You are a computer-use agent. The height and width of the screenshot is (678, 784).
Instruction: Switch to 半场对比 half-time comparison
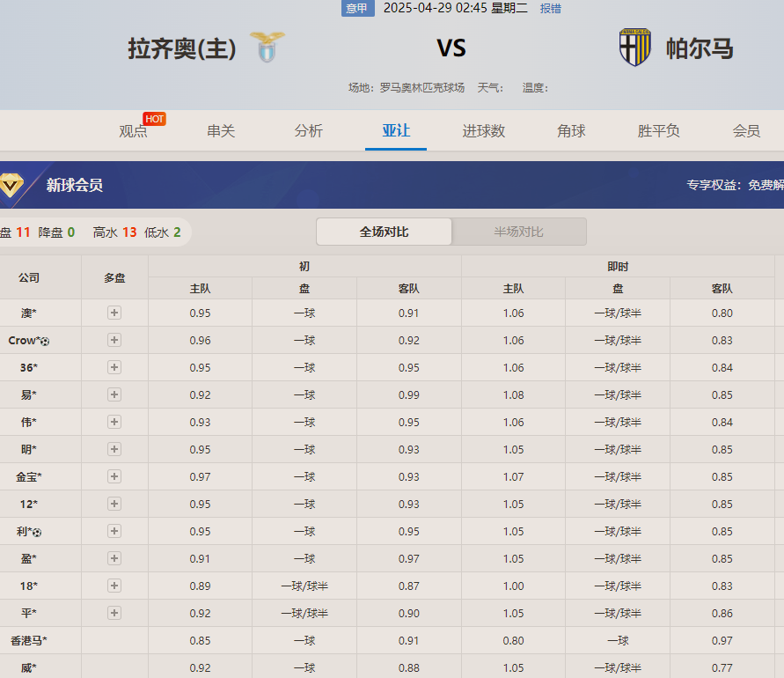pos(518,232)
